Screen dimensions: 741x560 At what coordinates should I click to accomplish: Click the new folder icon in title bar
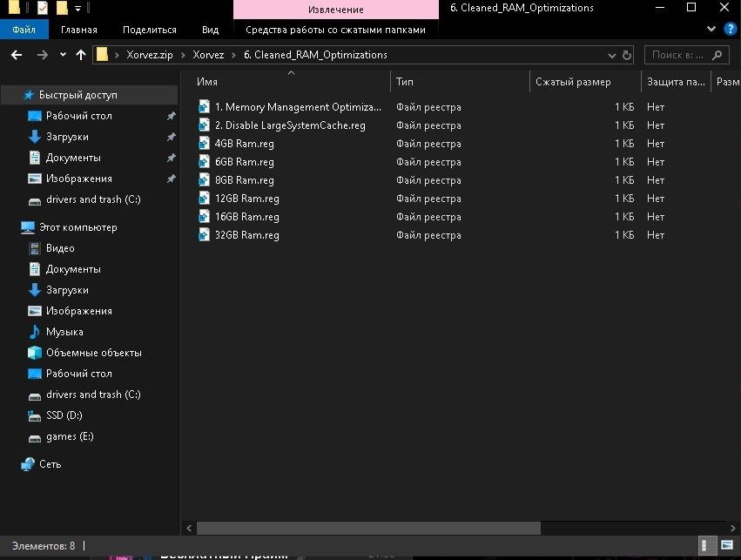tap(62, 8)
